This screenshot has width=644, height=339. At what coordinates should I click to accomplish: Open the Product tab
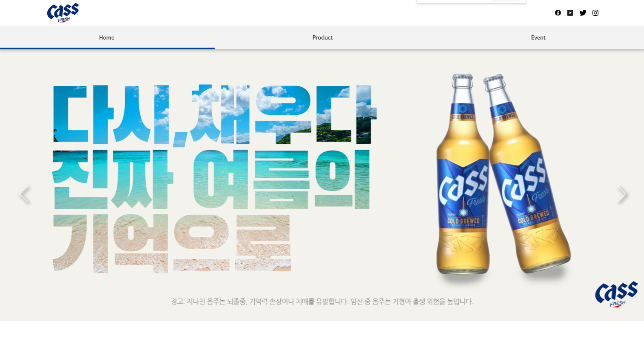click(x=322, y=37)
